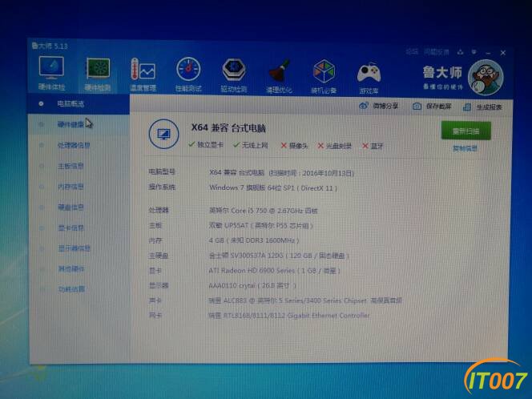
Task: Click the AAA0110 monitor value
Action: coord(252,285)
